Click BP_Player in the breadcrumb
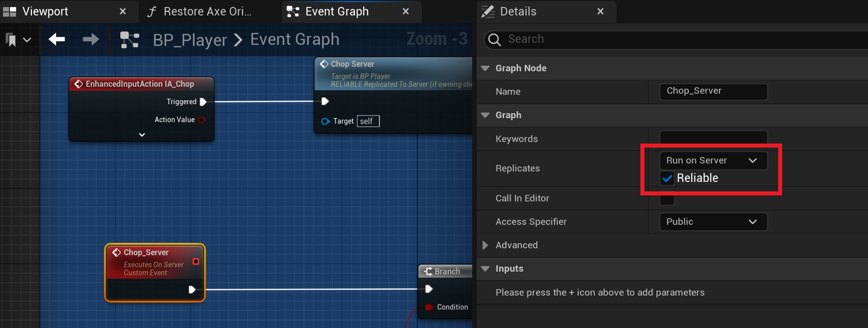 [190, 40]
